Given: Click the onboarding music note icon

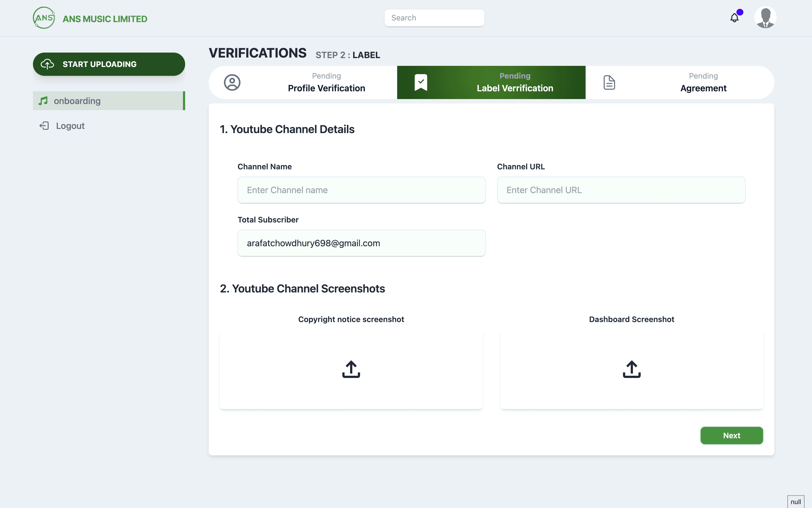Looking at the screenshot, I should pos(43,101).
